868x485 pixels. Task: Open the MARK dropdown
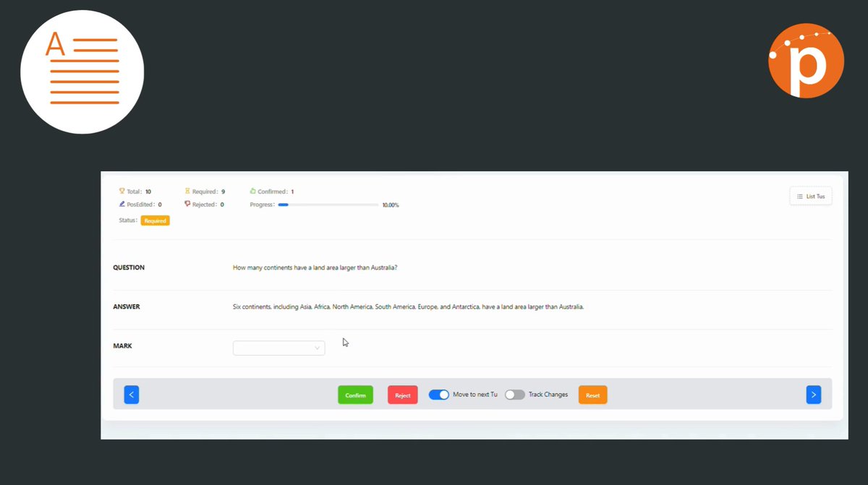click(278, 348)
